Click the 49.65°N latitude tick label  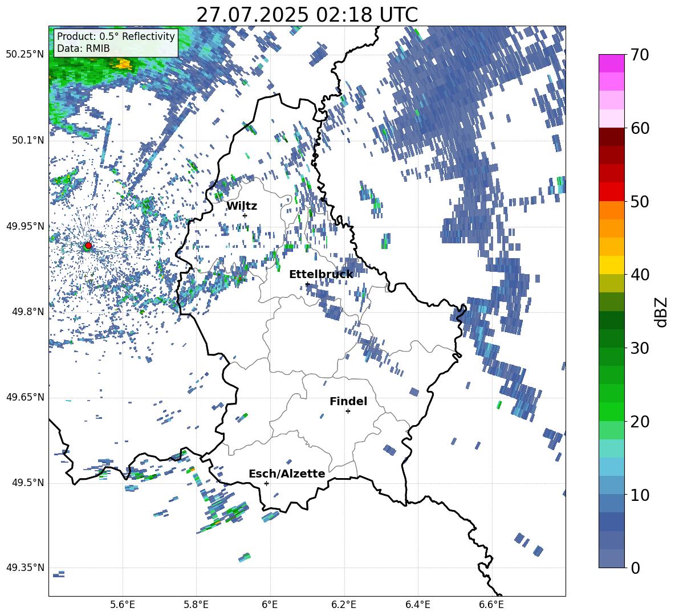coord(25,397)
